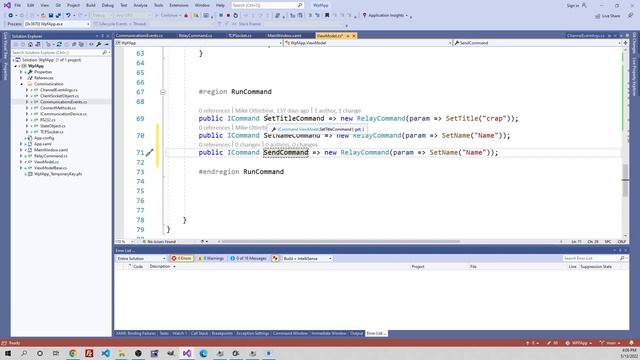Toggle the build-only filter icon in Error List
The image size is (640, 360).
click(276, 258)
